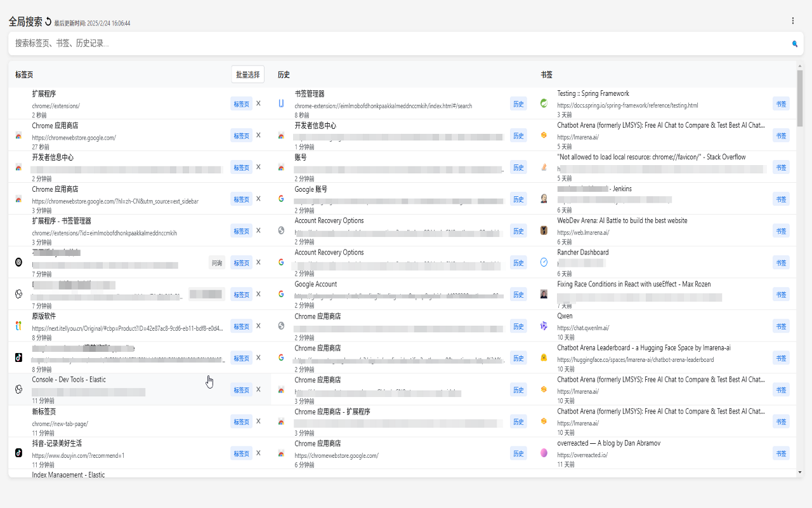Viewport: 812px width, 508px height.
Task: Open Fixing Race Conditions in React bookmark
Action: point(634,284)
